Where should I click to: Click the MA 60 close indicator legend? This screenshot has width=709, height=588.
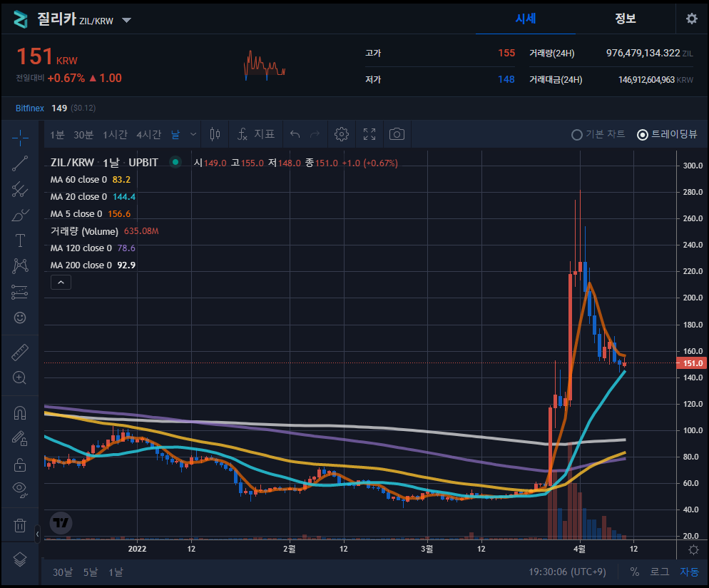click(91, 180)
